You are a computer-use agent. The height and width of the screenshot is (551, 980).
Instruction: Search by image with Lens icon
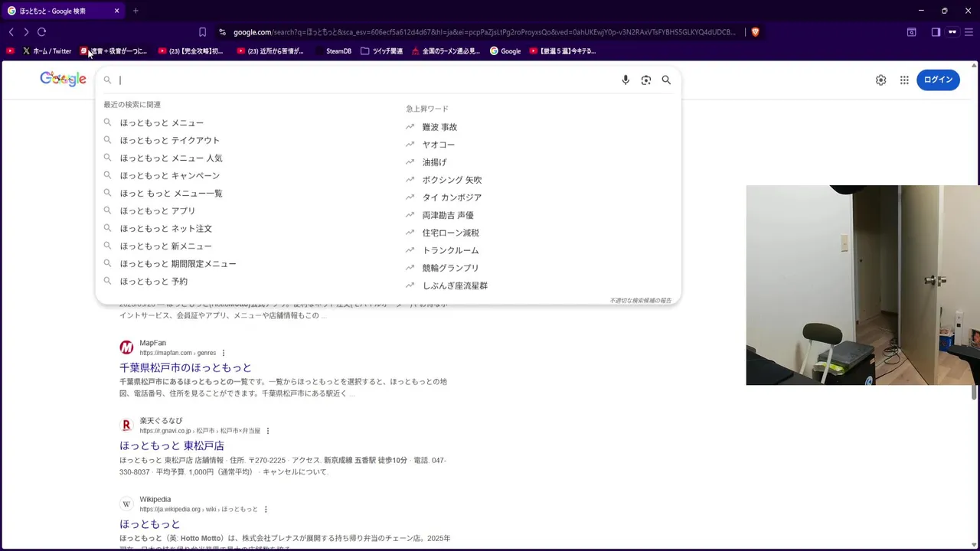tap(646, 80)
